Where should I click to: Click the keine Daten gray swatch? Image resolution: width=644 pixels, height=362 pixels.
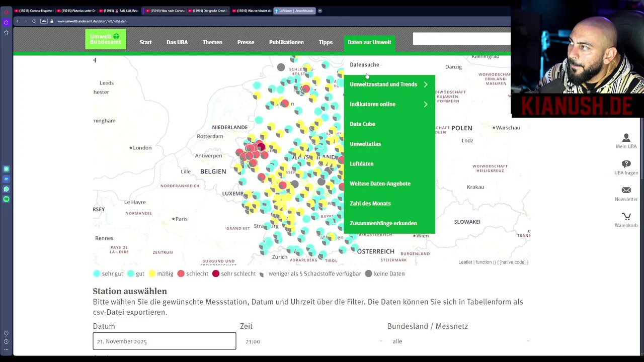[x=369, y=274]
